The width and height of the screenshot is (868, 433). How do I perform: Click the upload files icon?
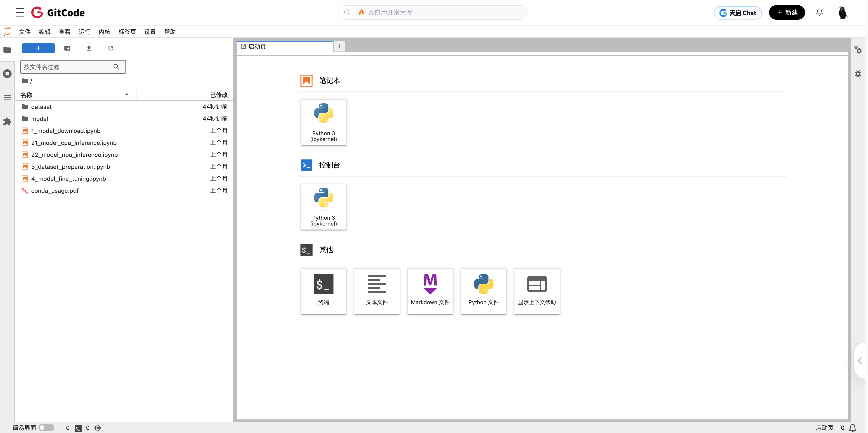tap(89, 48)
